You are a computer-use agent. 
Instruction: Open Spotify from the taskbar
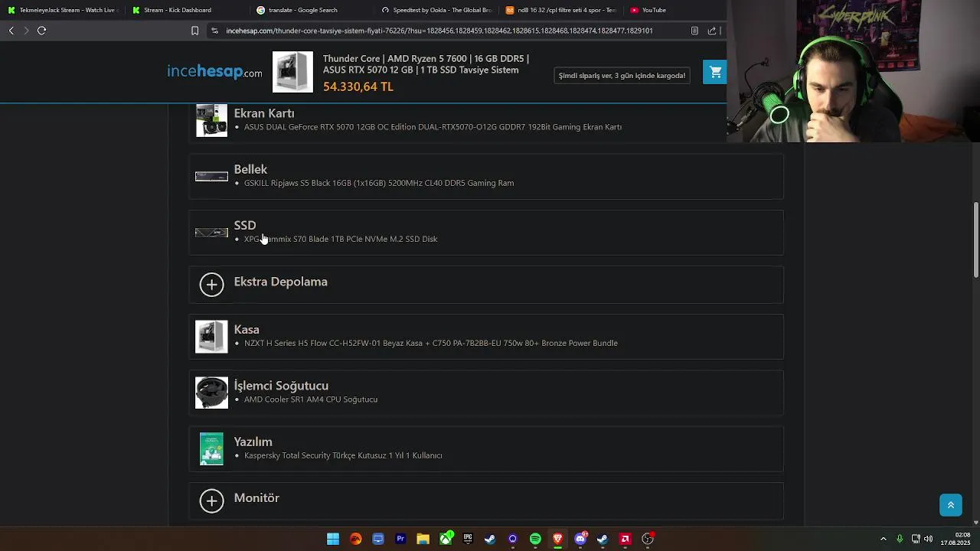535,539
